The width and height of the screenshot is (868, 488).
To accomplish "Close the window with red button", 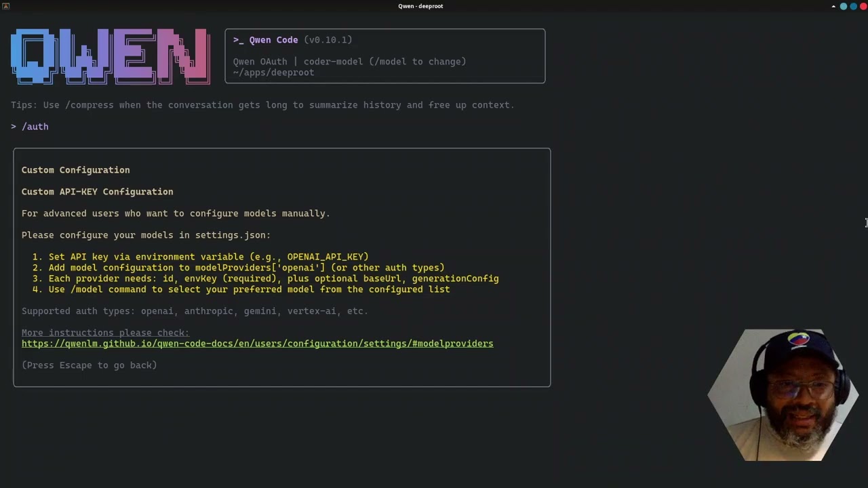I will [863, 6].
